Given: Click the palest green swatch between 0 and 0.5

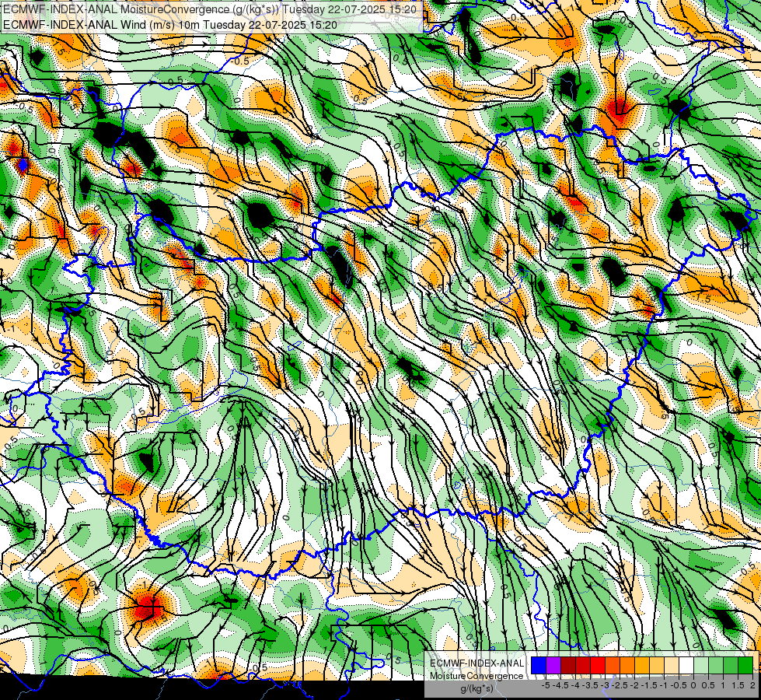Looking at the screenshot, I should [x=701, y=665].
